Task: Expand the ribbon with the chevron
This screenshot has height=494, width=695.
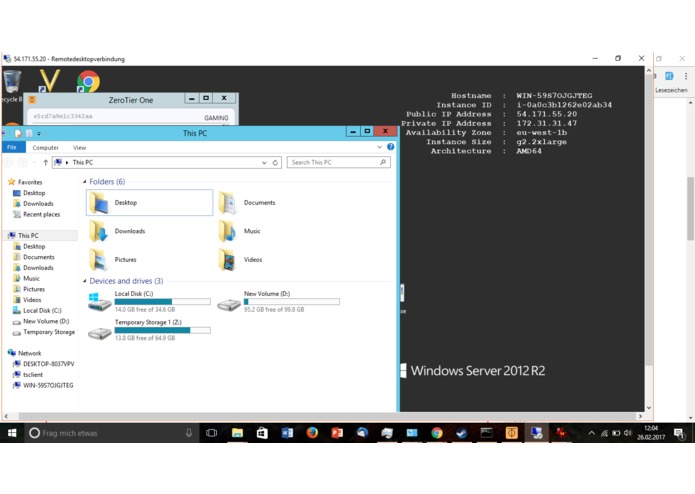Action: click(379, 147)
